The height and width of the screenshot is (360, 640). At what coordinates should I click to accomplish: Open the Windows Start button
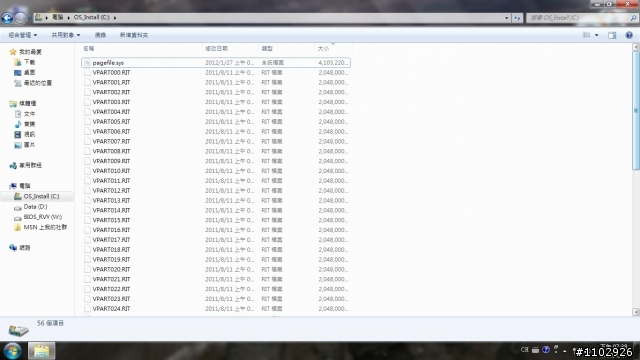[x=12, y=351]
